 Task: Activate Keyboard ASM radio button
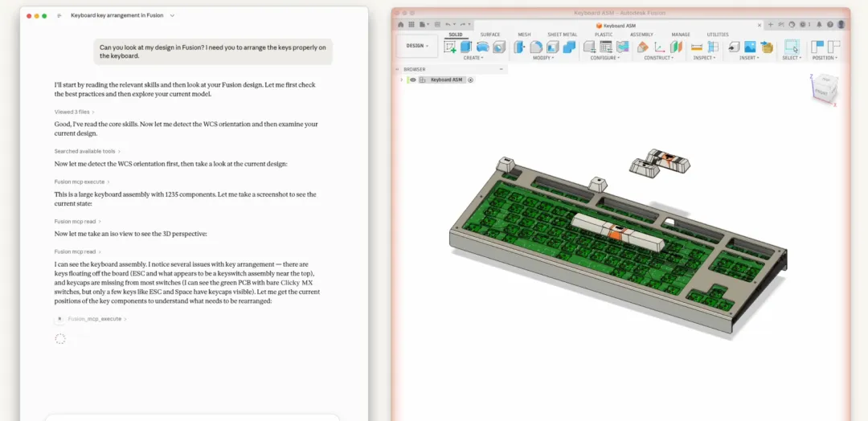pyautogui.click(x=470, y=80)
